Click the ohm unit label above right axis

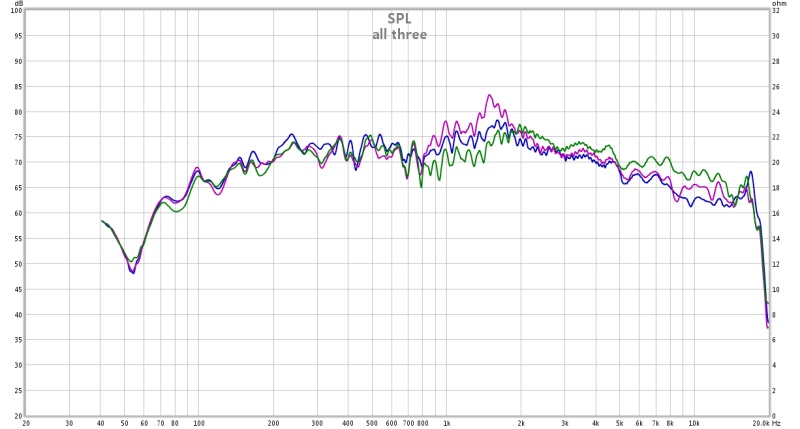[778, 4]
